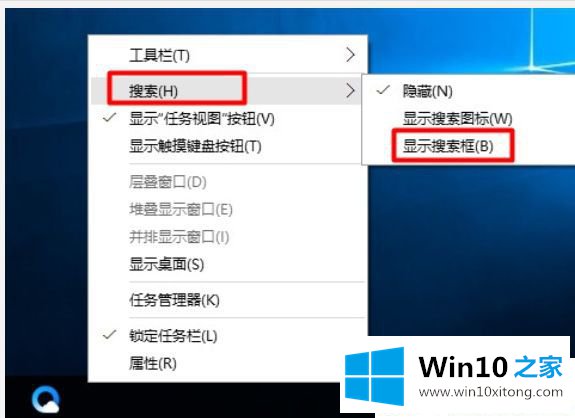Image resolution: width=575 pixels, height=418 pixels.
Task: Expand the 搜索(H) submenu arrow
Action: tap(350, 90)
